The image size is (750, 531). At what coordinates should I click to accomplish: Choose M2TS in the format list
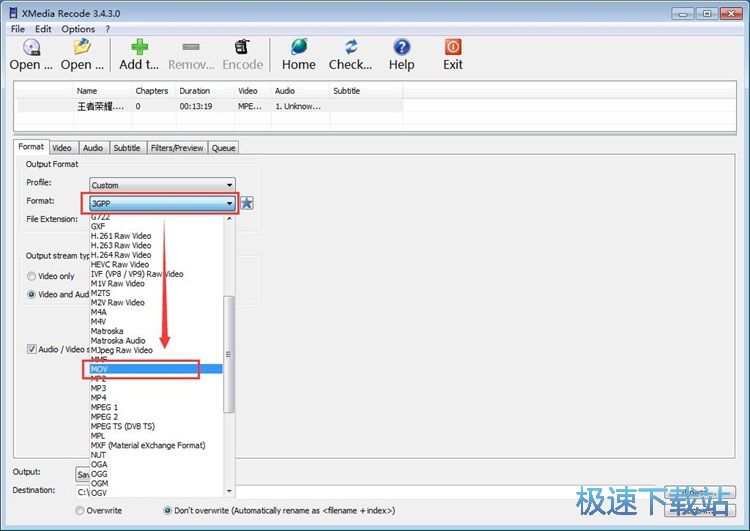tap(156, 293)
